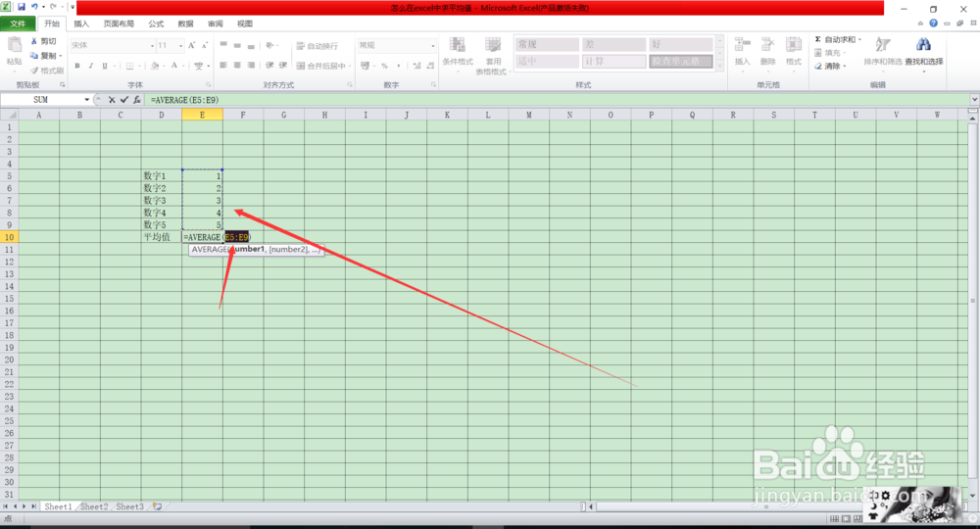Cancel formula entry with the X

[112, 100]
